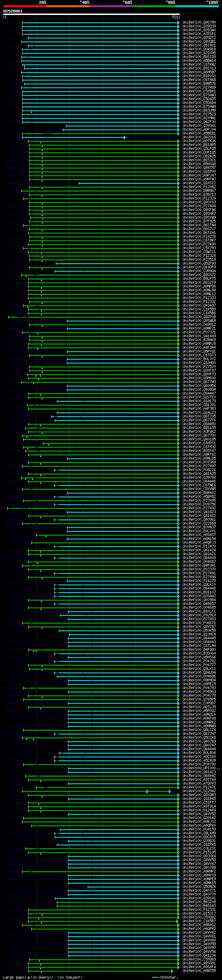The image size is (222, 980).
Task: Click the arrowhead ending the Q42016 alignment
Action: [125, 137]
